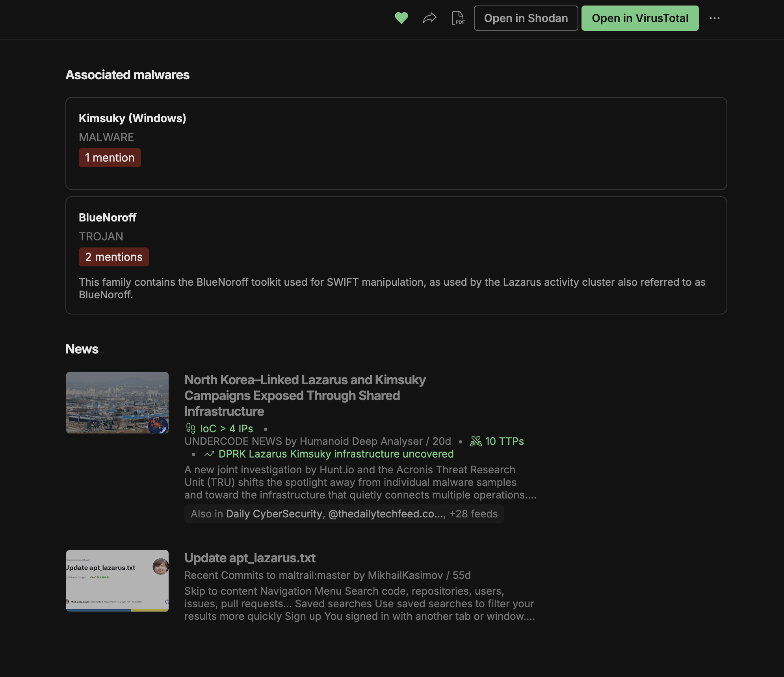Open North Korea–Linked Lazarus article headline

tap(305, 395)
